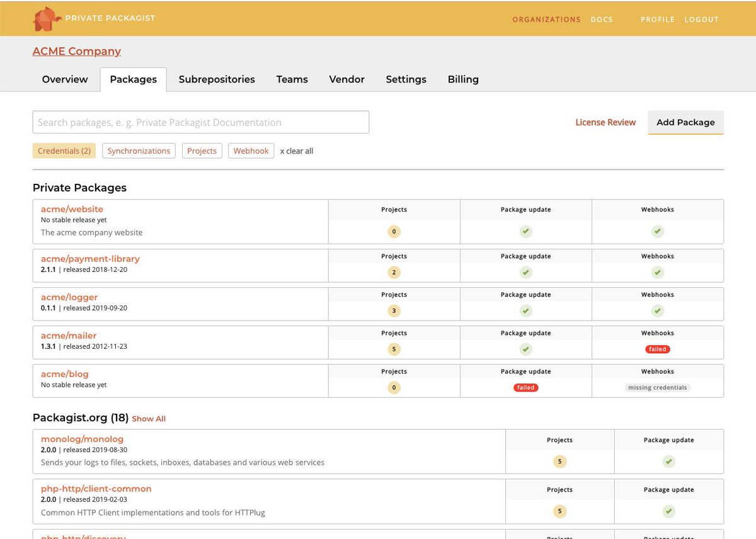This screenshot has height=539, width=756.
Task: Toggle the Synchronizations filter
Action: (139, 151)
